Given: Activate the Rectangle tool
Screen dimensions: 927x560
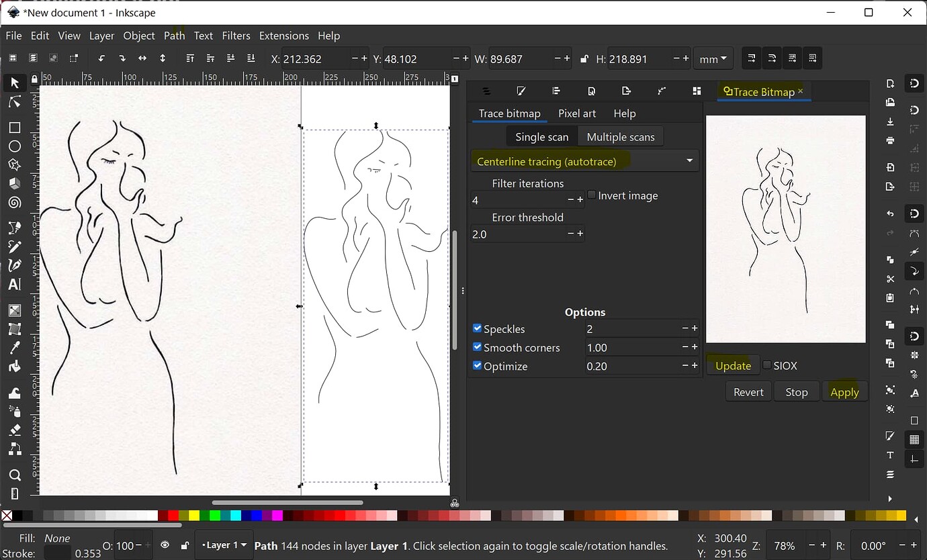Looking at the screenshot, I should (x=15, y=128).
